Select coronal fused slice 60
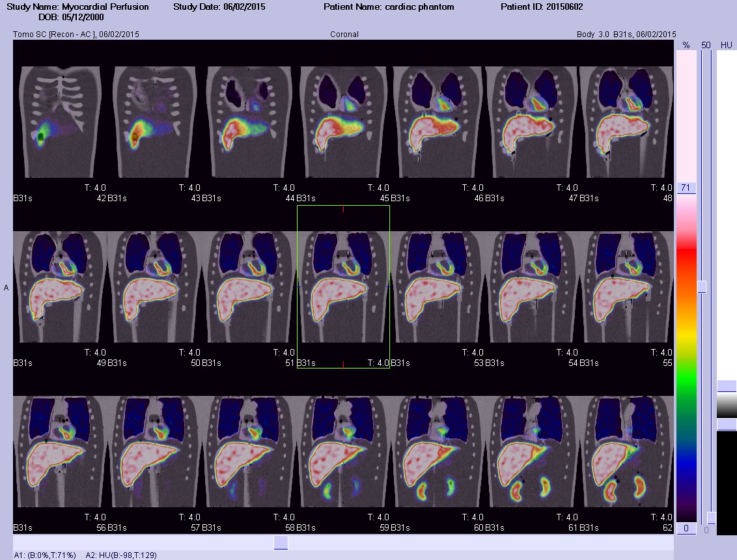The height and width of the screenshot is (560, 737). pos(438,452)
